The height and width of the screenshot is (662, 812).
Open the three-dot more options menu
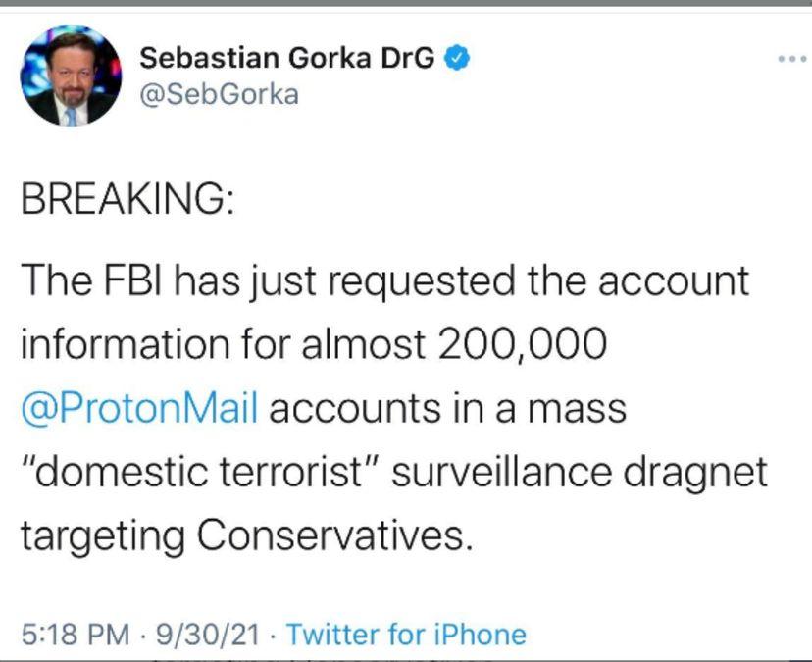pyautogui.click(x=791, y=59)
